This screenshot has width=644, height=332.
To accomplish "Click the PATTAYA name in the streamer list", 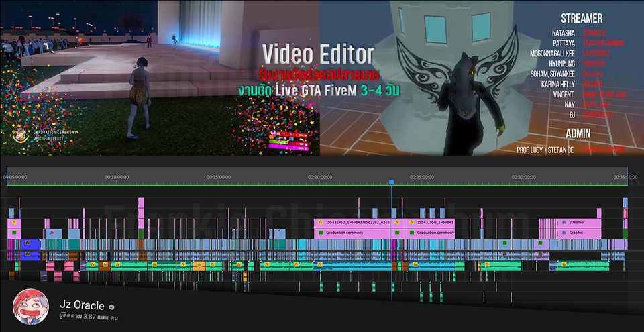I will point(564,43).
